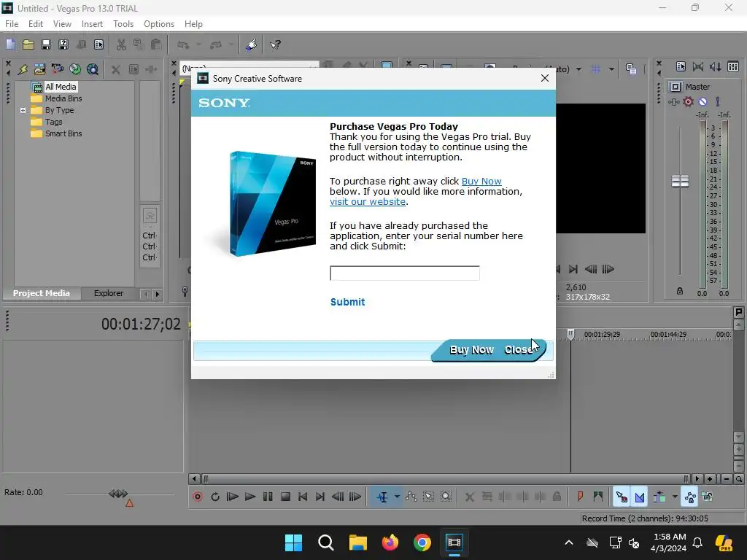The width and height of the screenshot is (747, 560).
Task: Click the New project icon
Action: pos(10,44)
